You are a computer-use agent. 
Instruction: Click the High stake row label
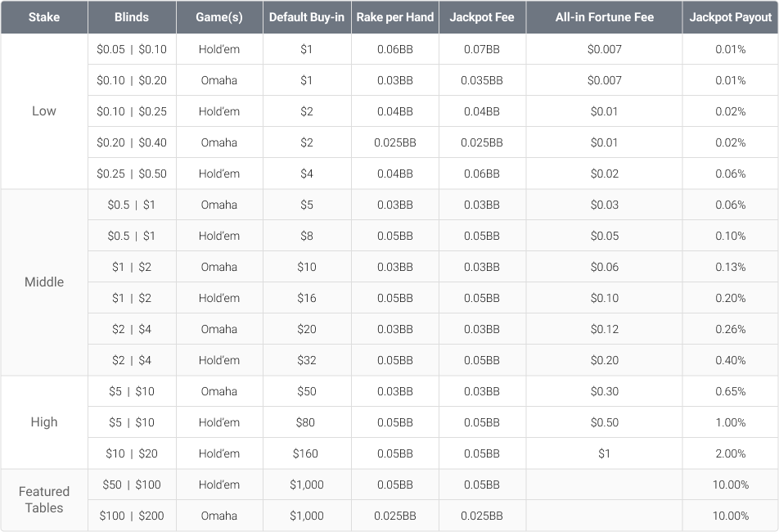click(x=44, y=422)
